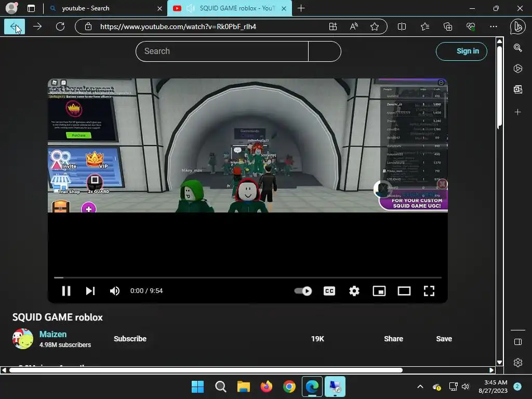Image resolution: width=532 pixels, height=399 pixels.
Task: Launch Google Chrome from taskbar
Action: (289, 387)
